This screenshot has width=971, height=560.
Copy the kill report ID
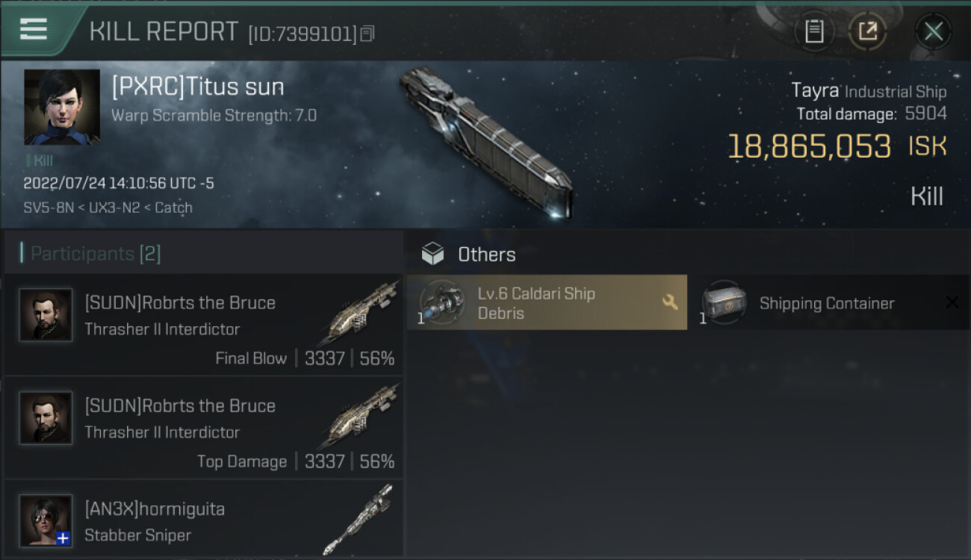(x=367, y=34)
